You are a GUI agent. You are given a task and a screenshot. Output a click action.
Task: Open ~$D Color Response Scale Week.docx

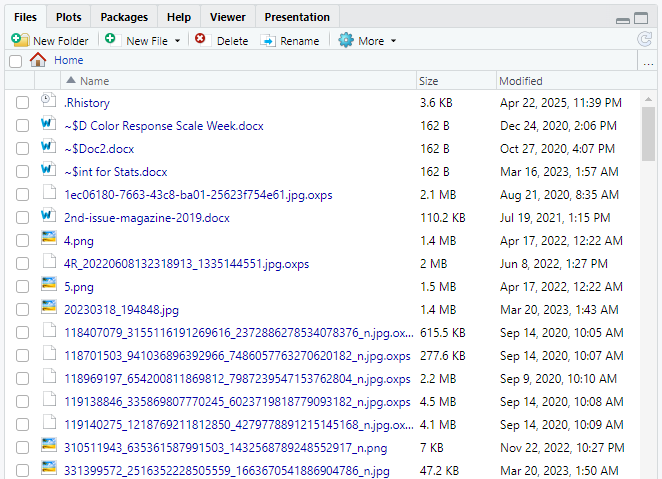[164, 126]
